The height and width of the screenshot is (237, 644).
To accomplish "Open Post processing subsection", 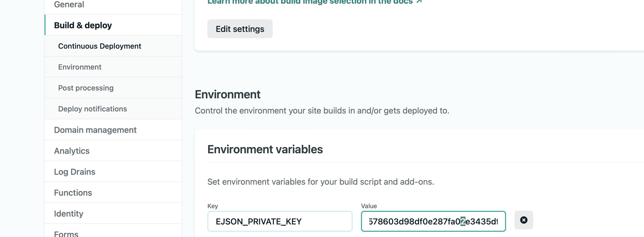I will (86, 88).
